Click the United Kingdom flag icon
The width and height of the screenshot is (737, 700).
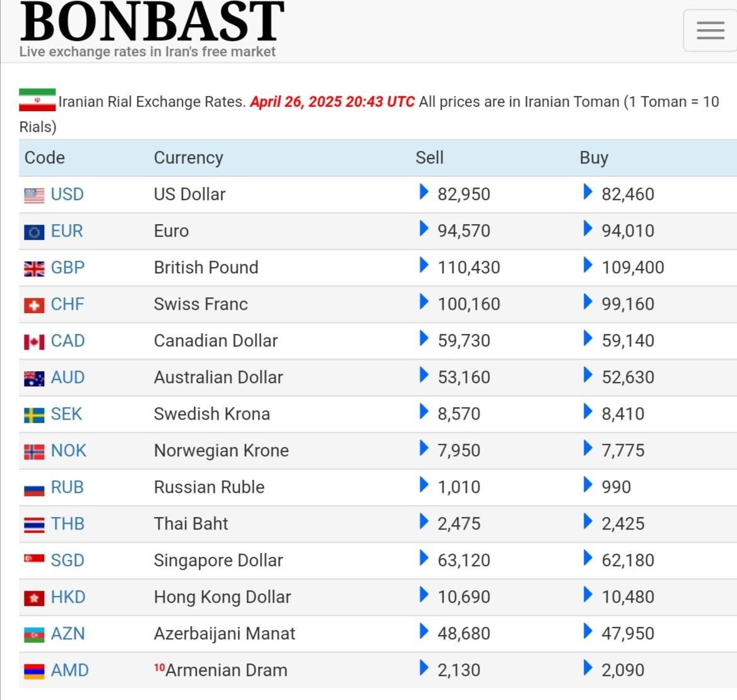pos(34,268)
